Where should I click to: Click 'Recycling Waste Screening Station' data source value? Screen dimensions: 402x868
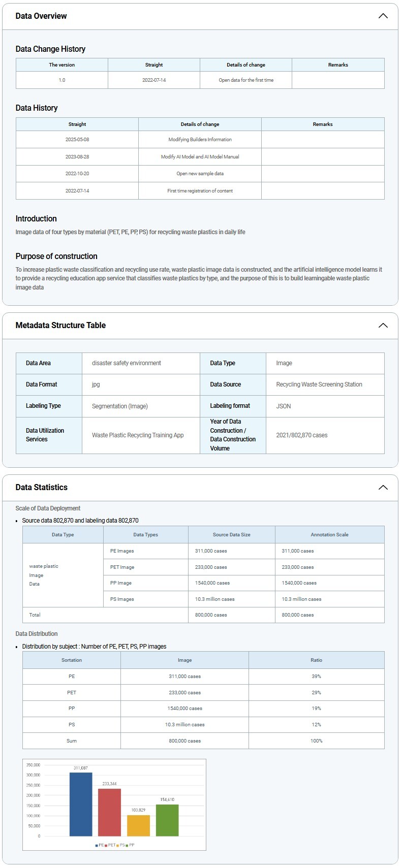[x=319, y=384]
